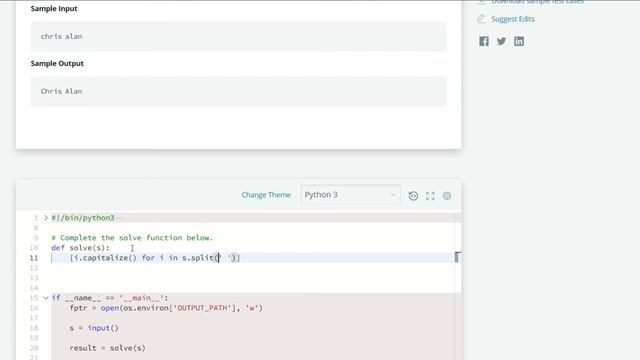Click empty editor line 12
Image resolution: width=640 pixels, height=360 pixels.
tap(252, 268)
